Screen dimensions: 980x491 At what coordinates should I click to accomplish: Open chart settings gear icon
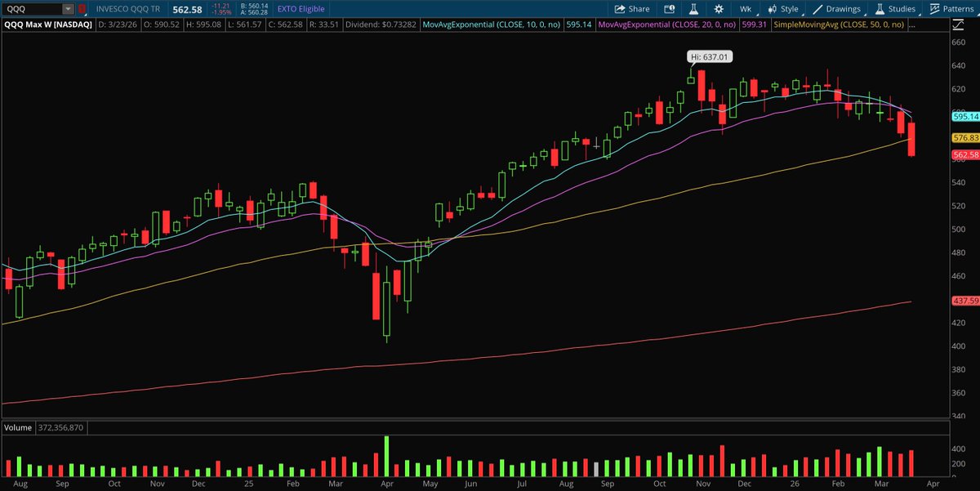(718, 9)
